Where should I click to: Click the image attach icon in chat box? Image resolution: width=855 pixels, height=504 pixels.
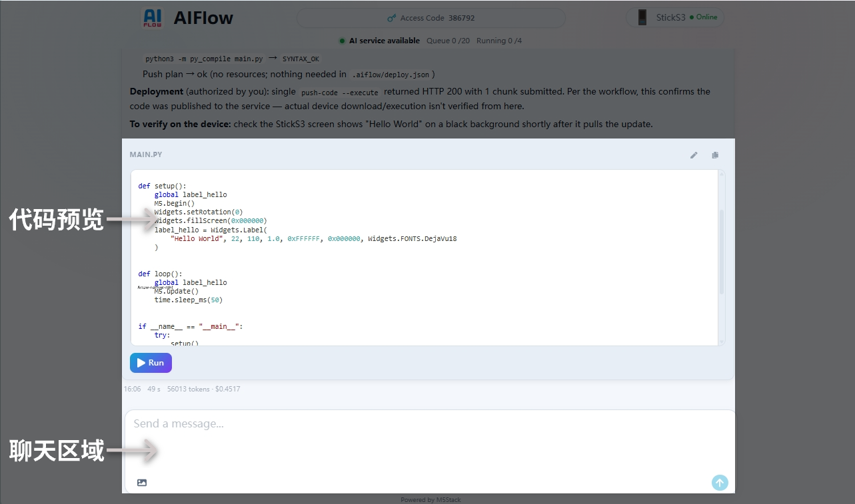142,483
